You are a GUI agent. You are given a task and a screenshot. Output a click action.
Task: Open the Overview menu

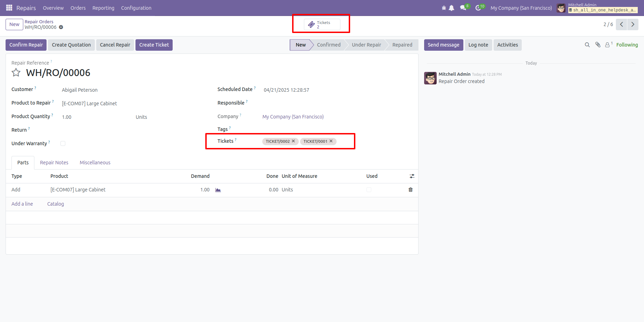[53, 8]
